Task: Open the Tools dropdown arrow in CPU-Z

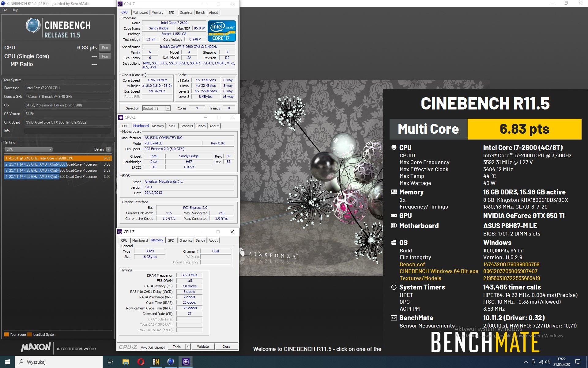Action: point(188,347)
